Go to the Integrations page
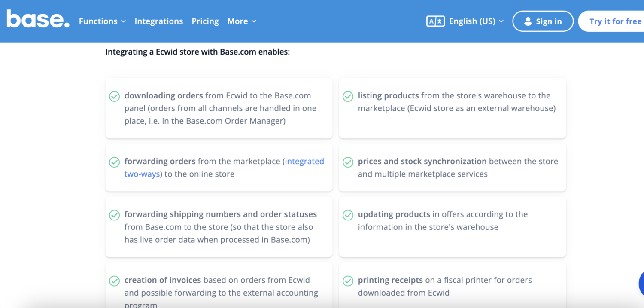 point(159,21)
